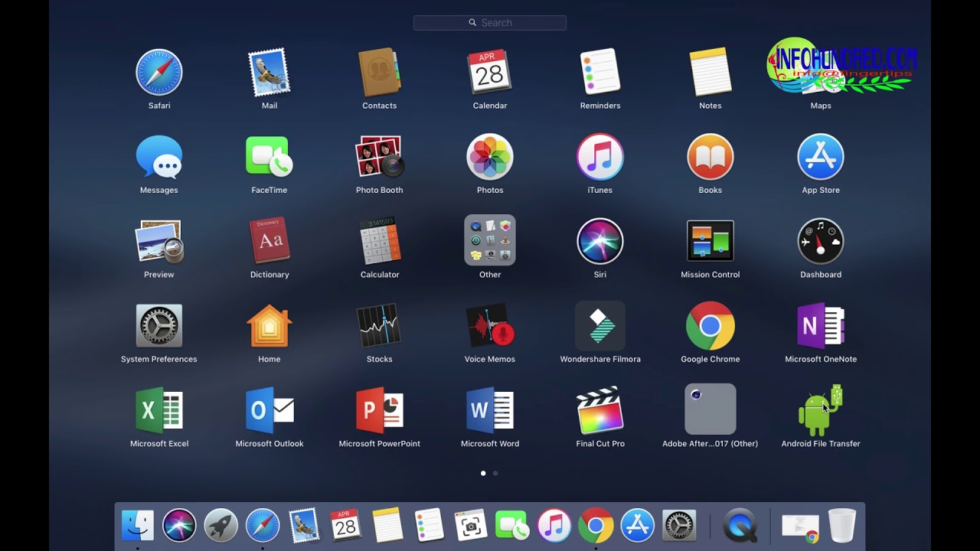Launch the Preview app
The height and width of the screenshot is (551, 980).
pos(159,241)
